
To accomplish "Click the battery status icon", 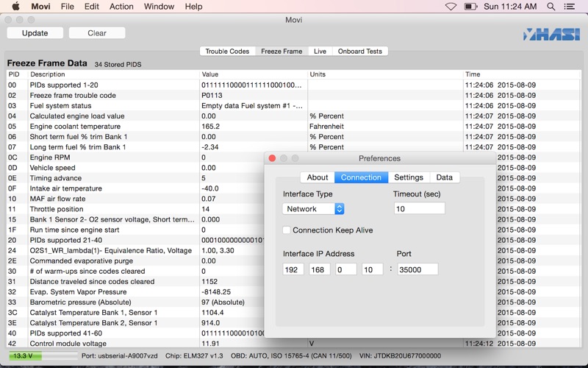I will (x=470, y=7).
